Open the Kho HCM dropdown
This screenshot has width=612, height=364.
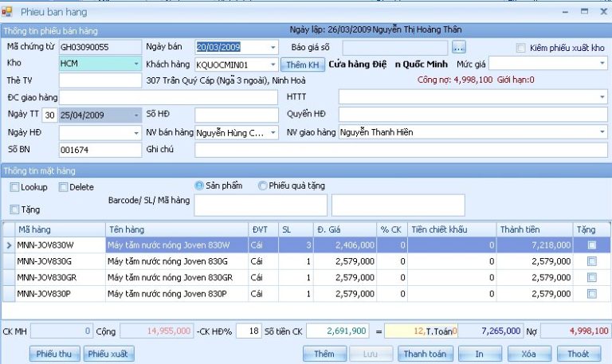tap(136, 64)
